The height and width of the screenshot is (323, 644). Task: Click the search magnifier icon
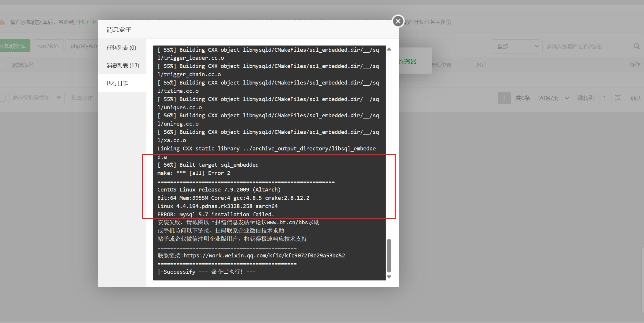pos(637,46)
